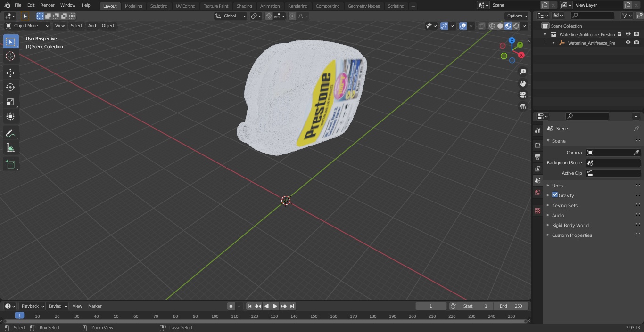The image size is (644, 332).
Task: Switch to the UV Editing workspace tab
Action: tap(185, 6)
